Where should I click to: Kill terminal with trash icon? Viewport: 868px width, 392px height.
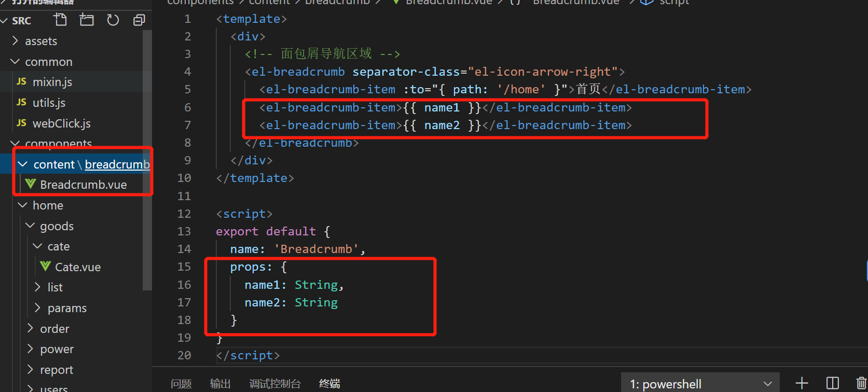(x=862, y=384)
